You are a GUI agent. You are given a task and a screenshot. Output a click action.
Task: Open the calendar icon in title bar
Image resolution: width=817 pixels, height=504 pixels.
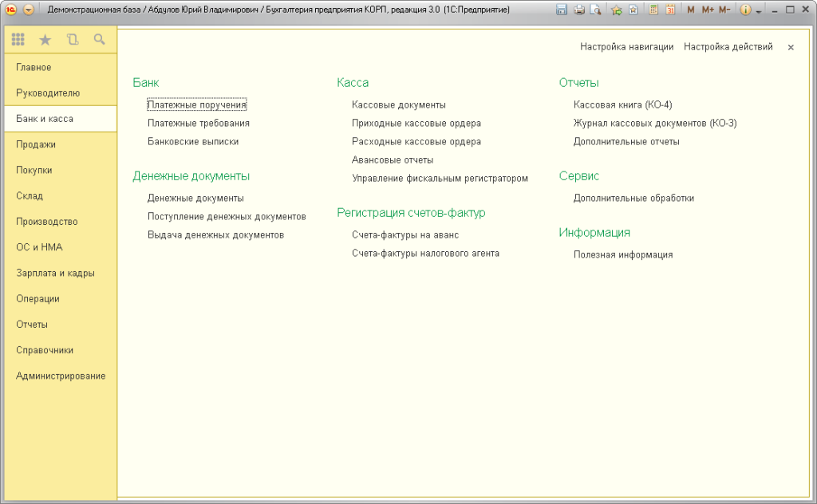(x=670, y=10)
